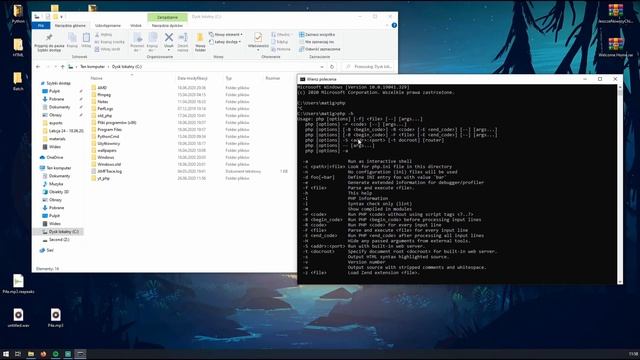
Task: Select the Second (Z:) drive in sidebar
Action: 56,240
